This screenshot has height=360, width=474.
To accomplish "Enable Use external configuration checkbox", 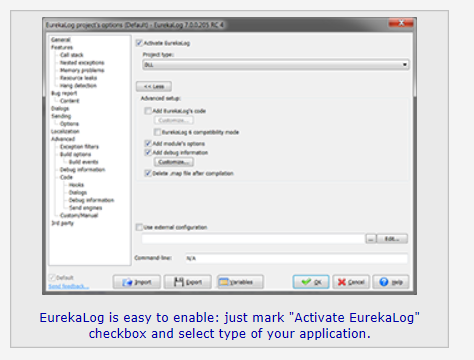I will tap(139, 227).
